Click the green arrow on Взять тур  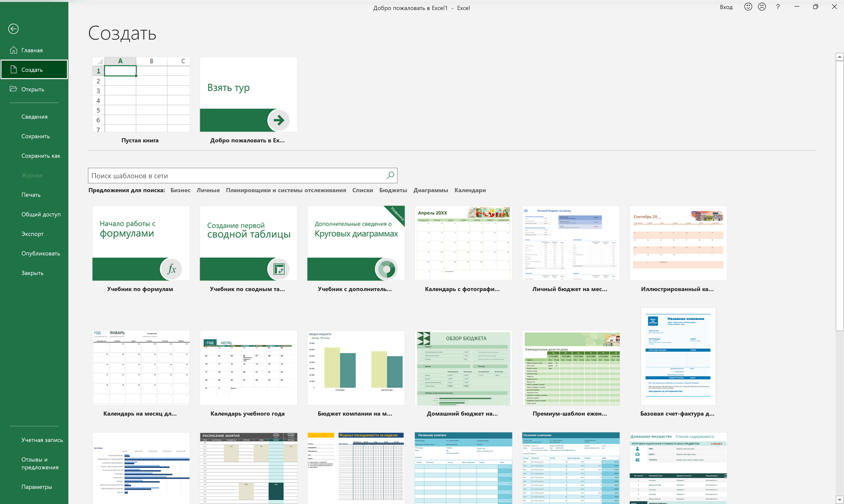click(278, 120)
